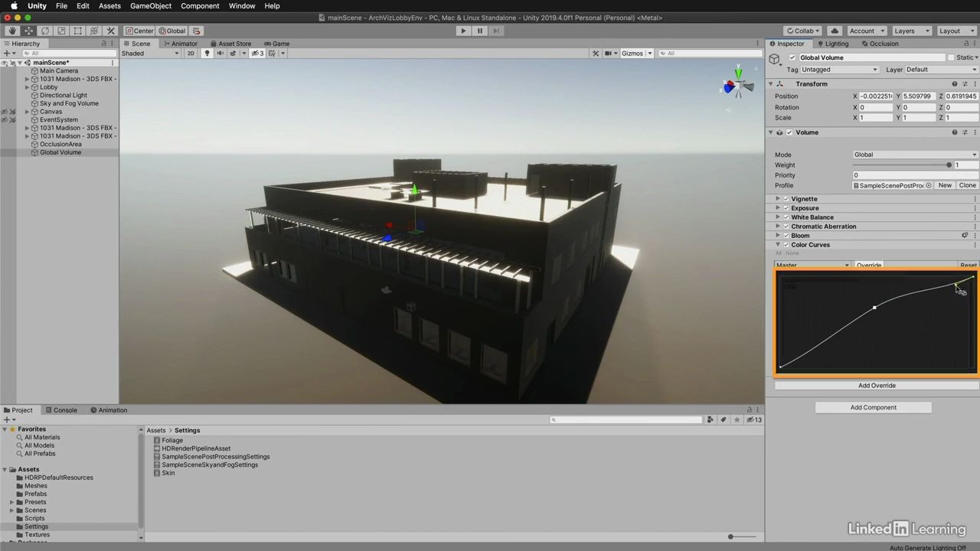The width and height of the screenshot is (980, 551).
Task: Open the GameObject menu
Action: [150, 6]
